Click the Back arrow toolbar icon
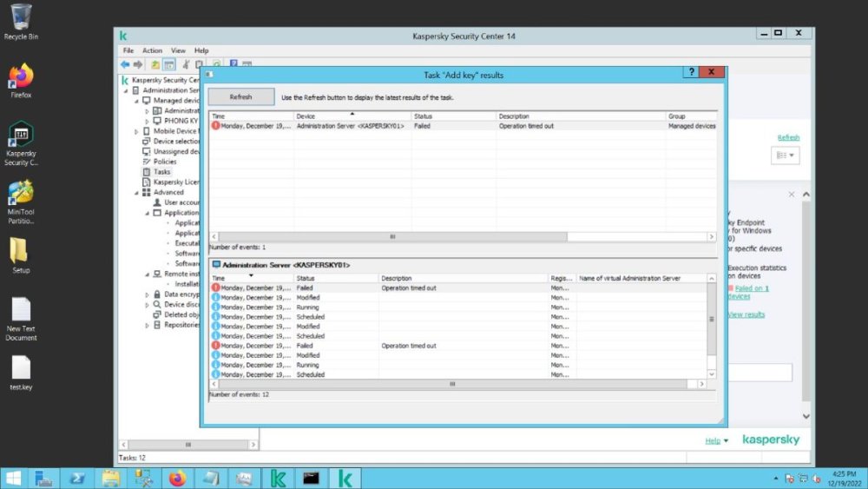 125,64
